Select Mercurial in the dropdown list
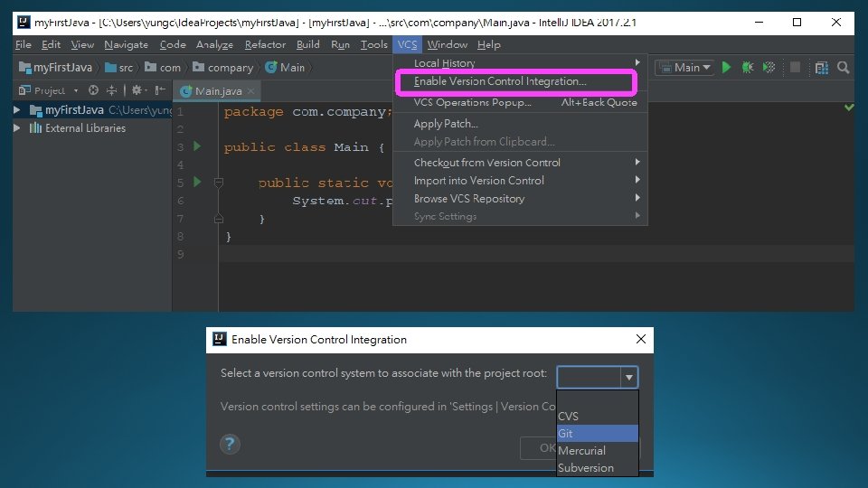 click(598, 450)
